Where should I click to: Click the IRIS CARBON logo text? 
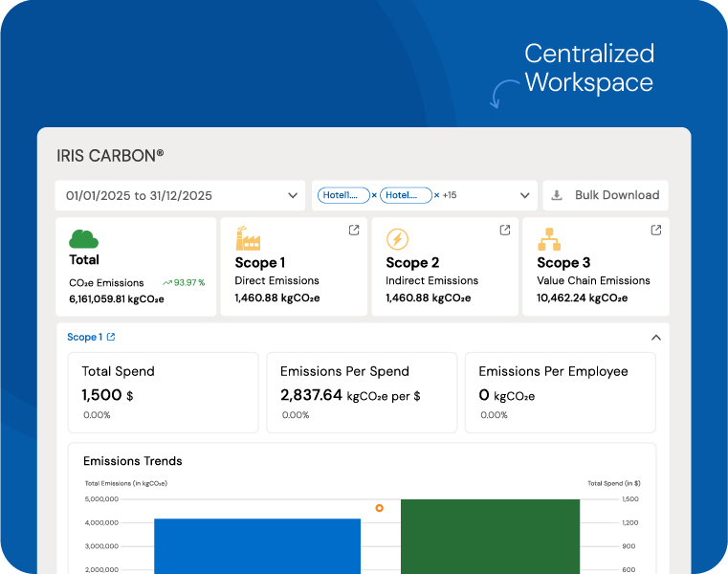(x=110, y=156)
